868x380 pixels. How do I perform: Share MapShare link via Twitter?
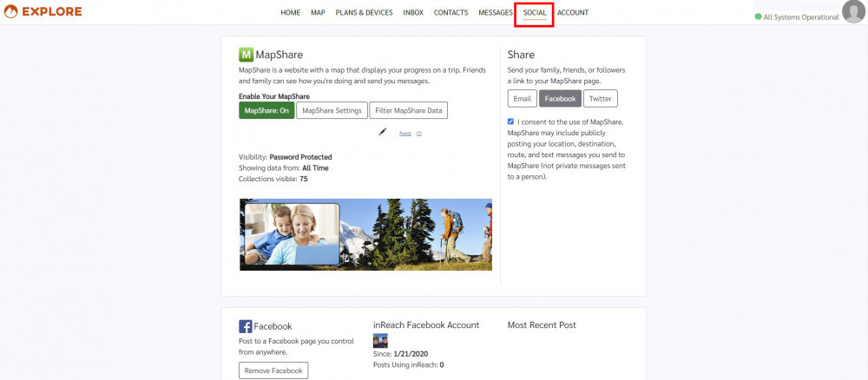coord(600,98)
